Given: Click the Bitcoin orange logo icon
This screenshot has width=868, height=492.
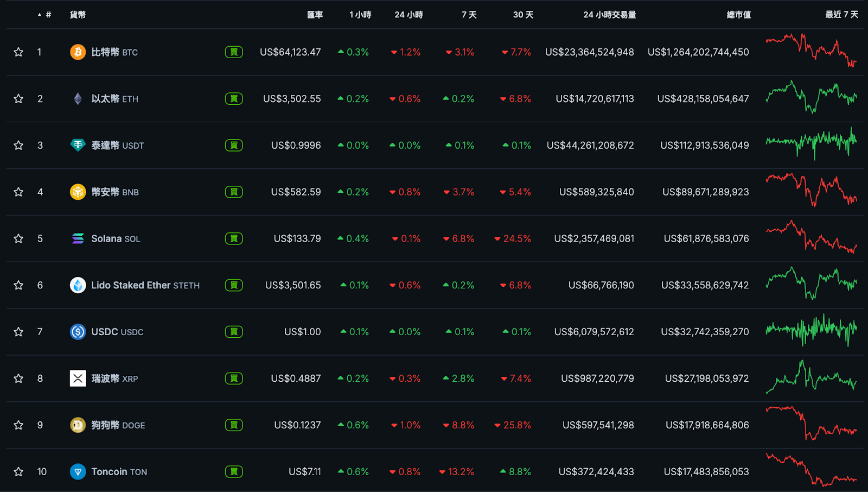Looking at the screenshot, I should tap(78, 52).
